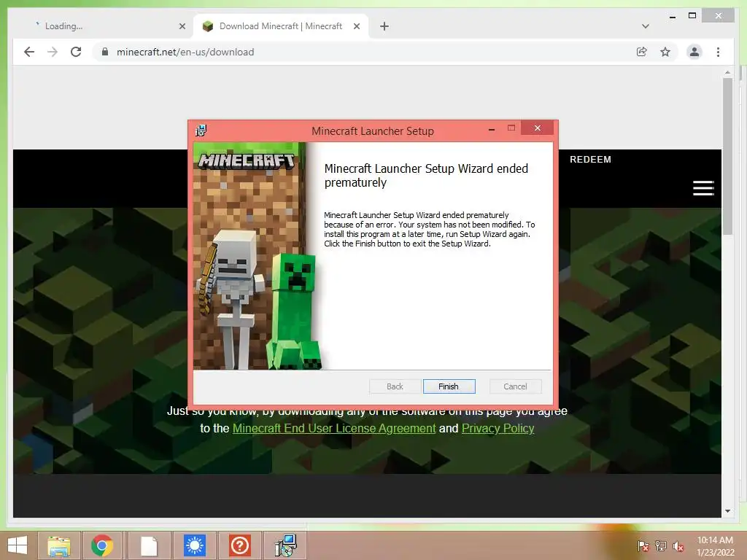Open the Privacy Policy link
This screenshot has width=747, height=560.
pyautogui.click(x=498, y=428)
